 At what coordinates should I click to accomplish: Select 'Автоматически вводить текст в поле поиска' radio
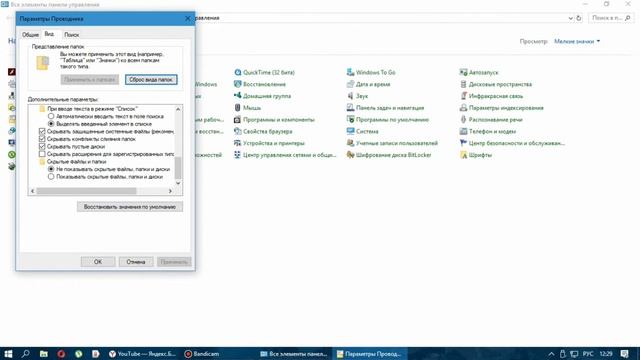point(51,116)
